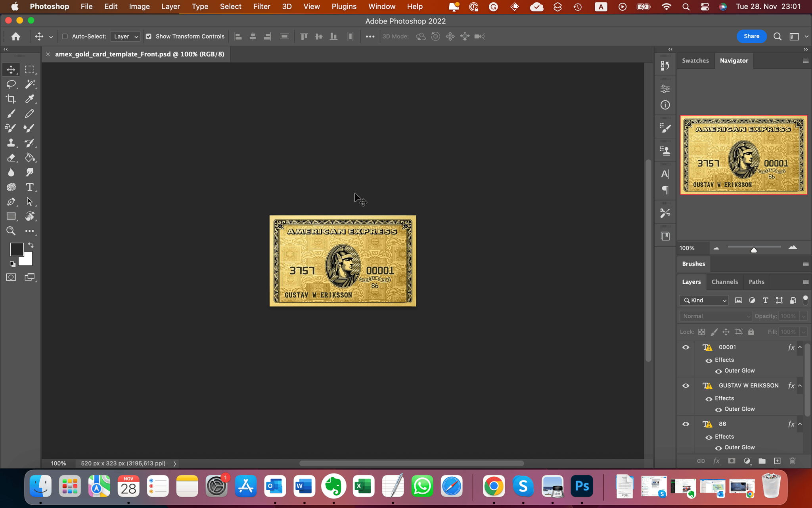This screenshot has height=508, width=812.
Task: Select the Eraser tool
Action: (x=11, y=158)
